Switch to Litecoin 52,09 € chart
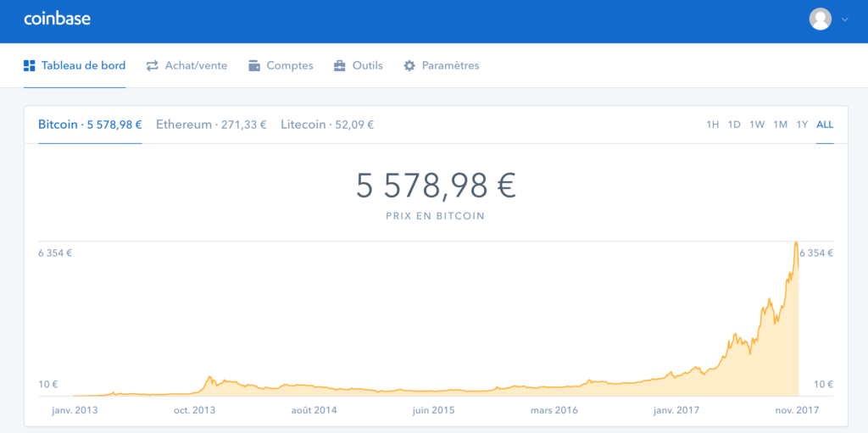This screenshot has width=868, height=433. coord(327,125)
